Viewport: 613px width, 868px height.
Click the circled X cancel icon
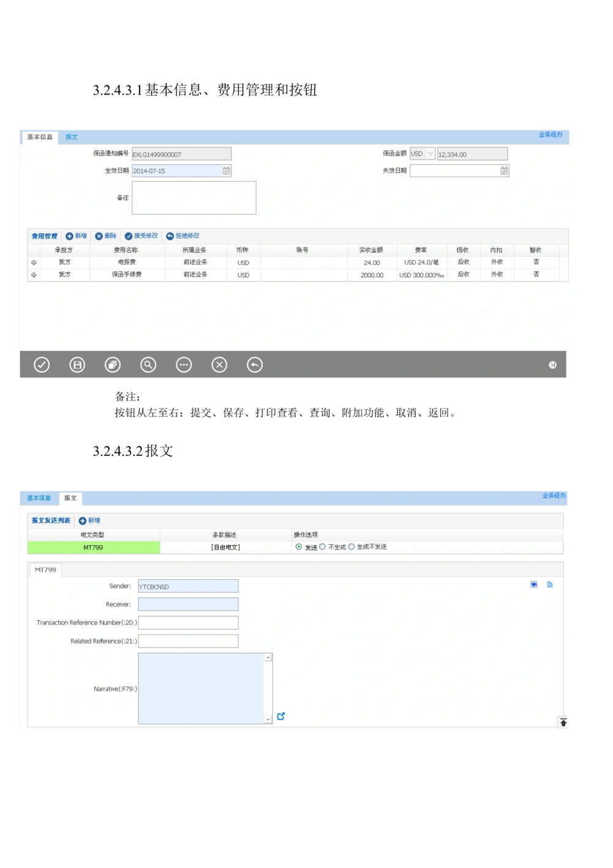[219, 365]
